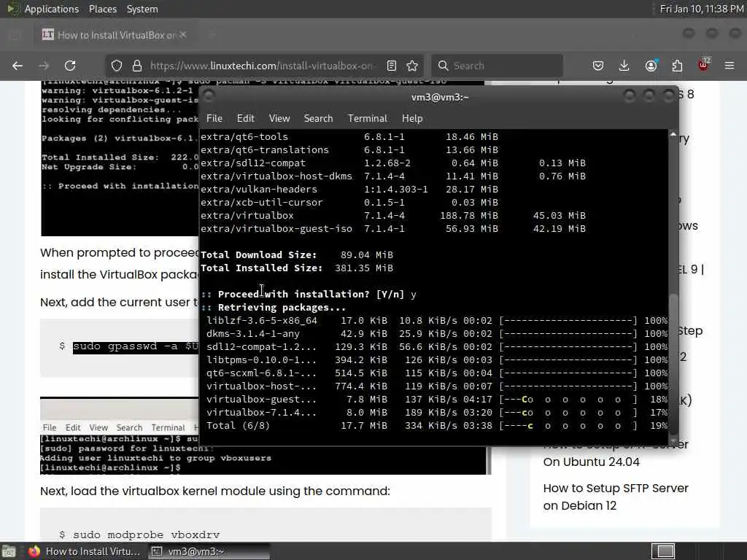Click the sudo modprobe vboxdrv code
This screenshot has height=560, width=747.
(146, 534)
